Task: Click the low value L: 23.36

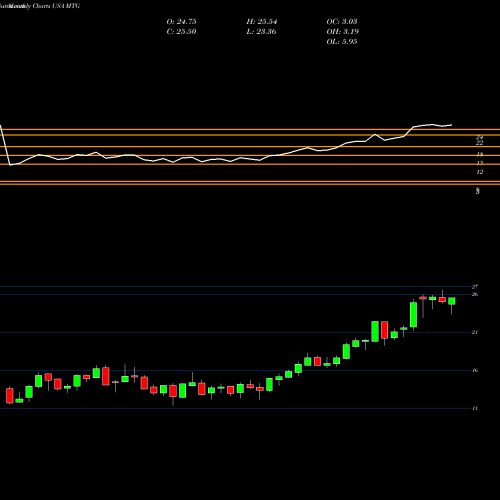Action: pyautogui.click(x=261, y=32)
